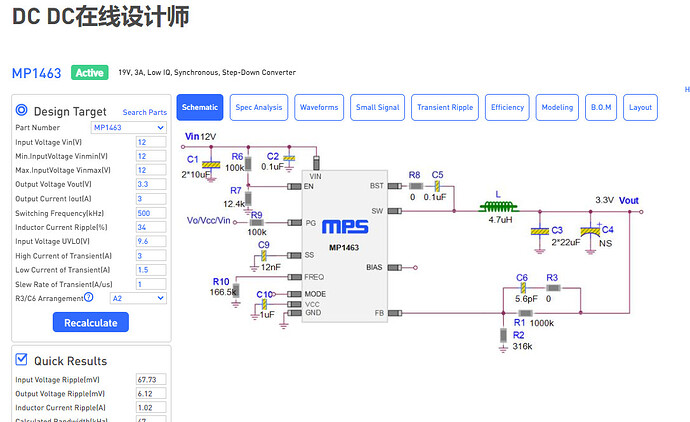Open the Layout tab
The image size is (690, 422).
point(640,107)
